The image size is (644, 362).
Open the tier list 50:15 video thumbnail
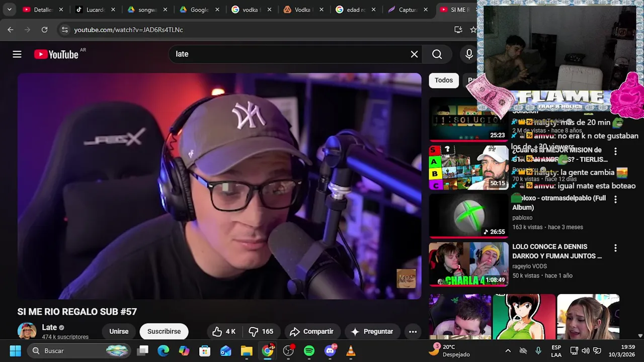coord(468,167)
